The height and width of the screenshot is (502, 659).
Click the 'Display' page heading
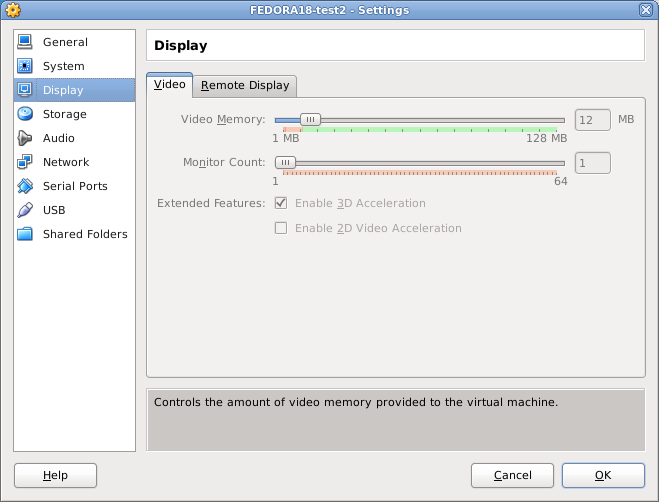point(181,45)
